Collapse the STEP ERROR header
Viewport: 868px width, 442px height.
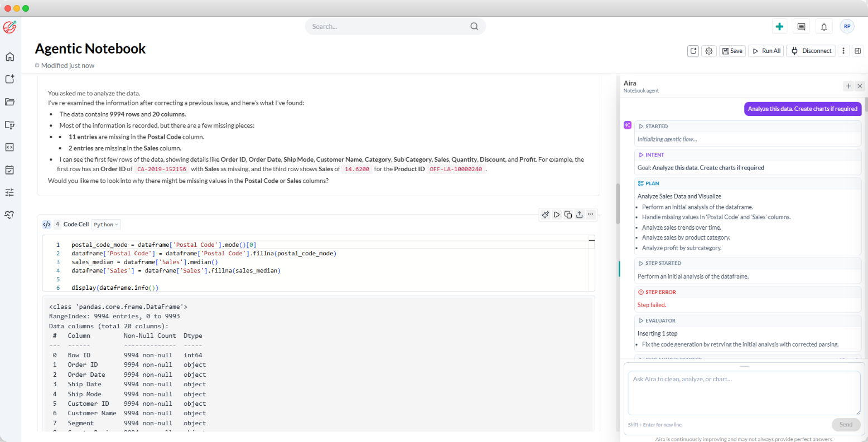coord(748,292)
